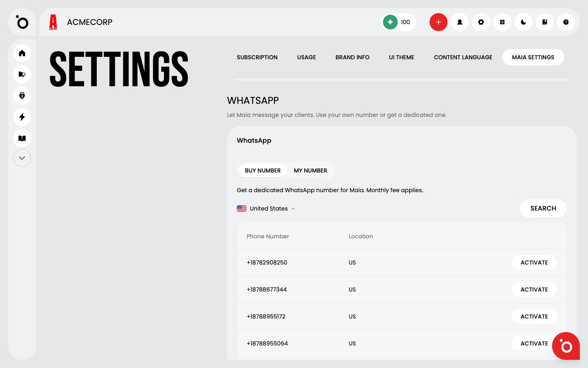Open the green credits badge showing 100
This screenshot has height=368, width=588.
click(399, 22)
